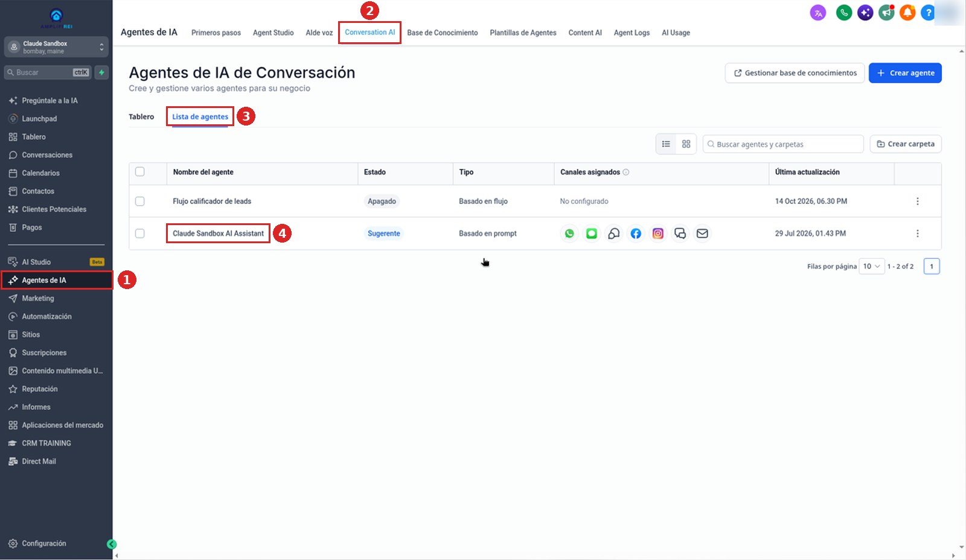Image resolution: width=966 pixels, height=560 pixels.
Task: Click the info icon beside Canales asignados
Action: [x=626, y=173]
